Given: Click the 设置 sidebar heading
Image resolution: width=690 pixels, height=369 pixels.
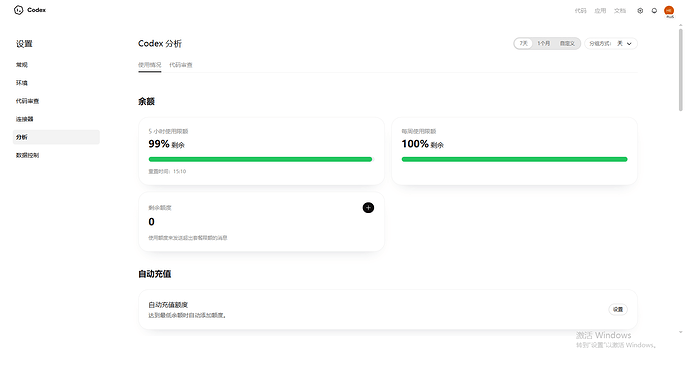Looking at the screenshot, I should 24,44.
